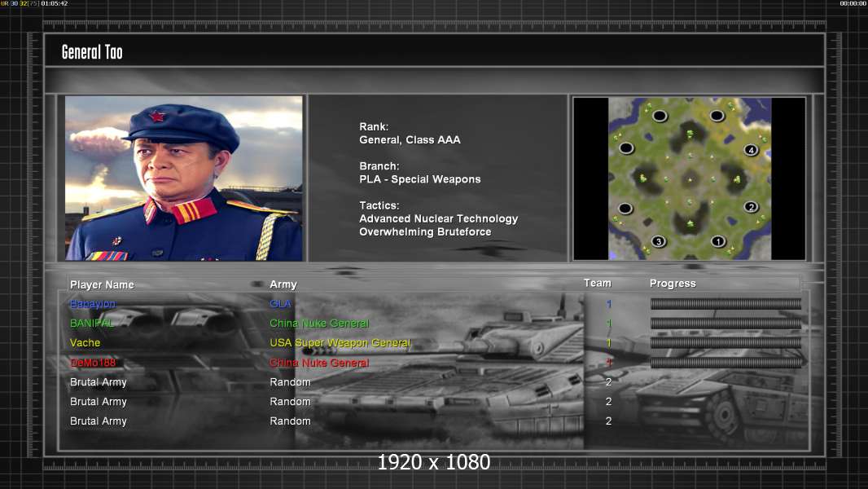Click Vache's loading progress bar
This screenshot has width=868, height=489.
[726, 343]
